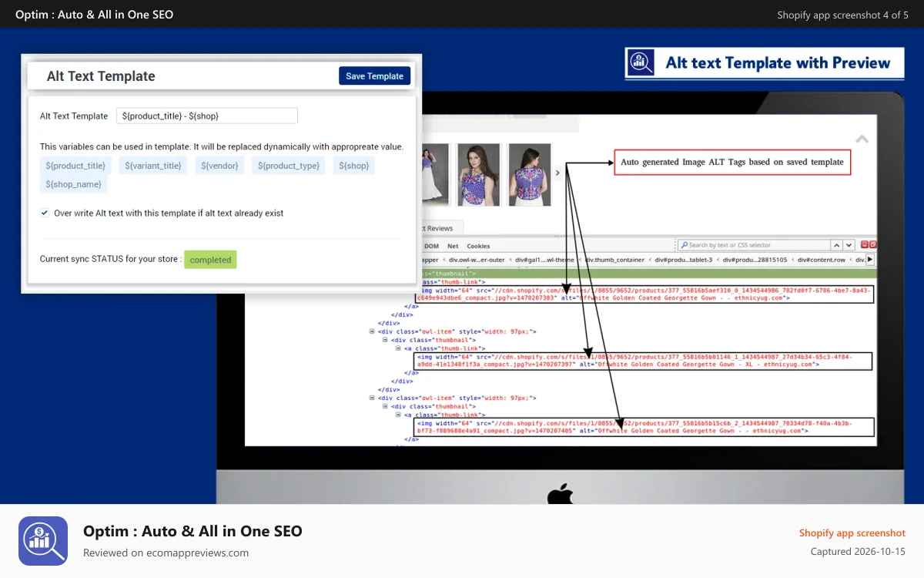Click the Reviewed on ecomappreviews.com text
The image size is (924, 578).
point(166,553)
